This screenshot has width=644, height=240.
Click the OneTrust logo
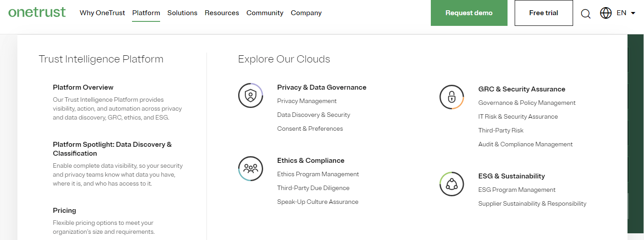37,12
